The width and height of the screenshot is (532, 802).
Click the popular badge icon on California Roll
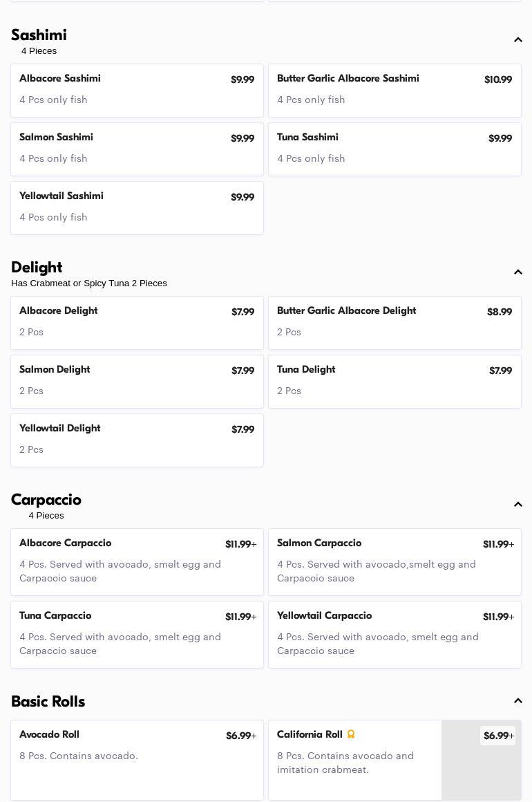[351, 734]
